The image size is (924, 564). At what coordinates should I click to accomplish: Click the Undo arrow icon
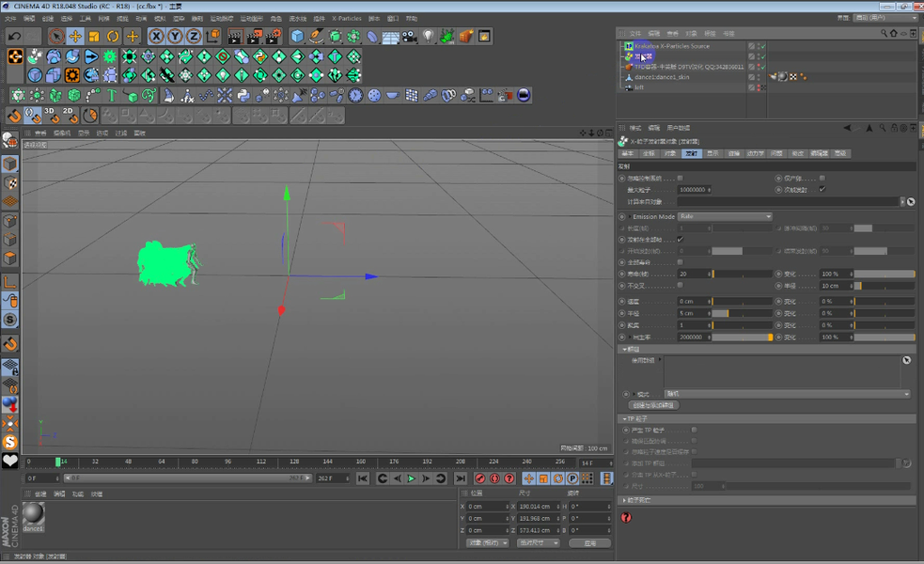point(15,37)
